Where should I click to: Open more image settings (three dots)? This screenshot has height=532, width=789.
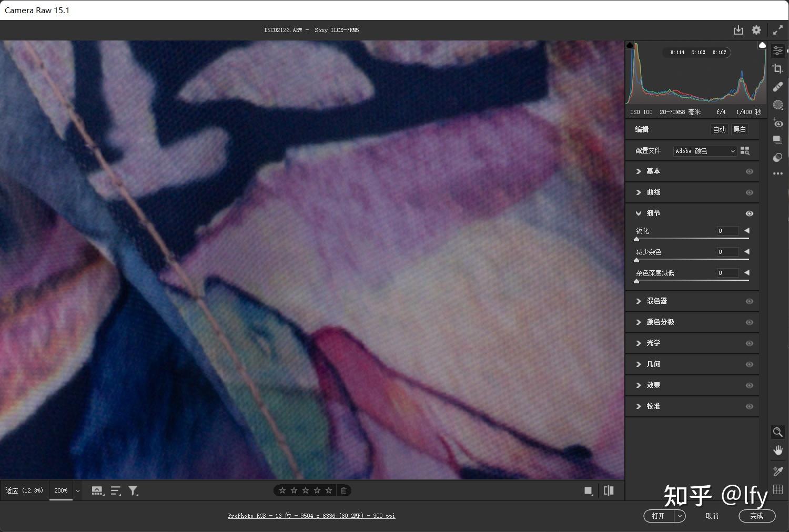click(x=778, y=173)
